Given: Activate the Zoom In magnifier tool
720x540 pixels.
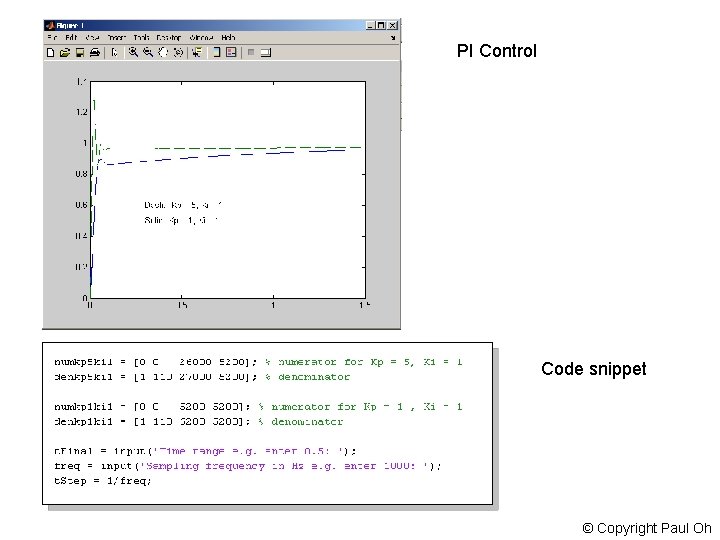Looking at the screenshot, I should point(133,52).
